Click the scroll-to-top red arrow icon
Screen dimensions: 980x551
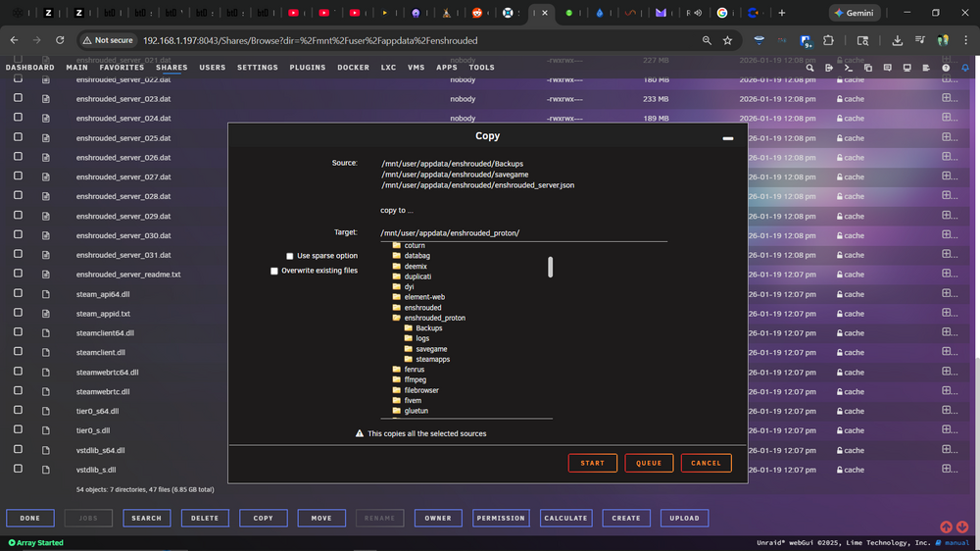(x=947, y=527)
